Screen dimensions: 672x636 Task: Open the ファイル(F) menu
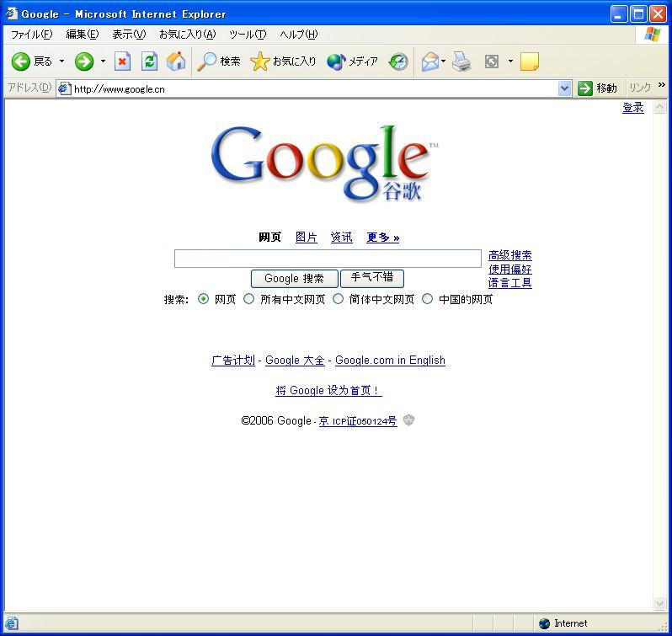tap(31, 35)
